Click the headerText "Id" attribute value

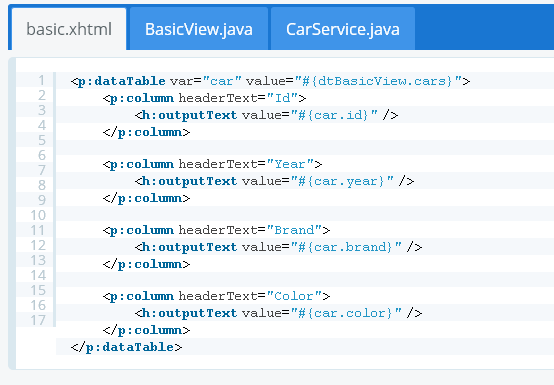pos(282,98)
